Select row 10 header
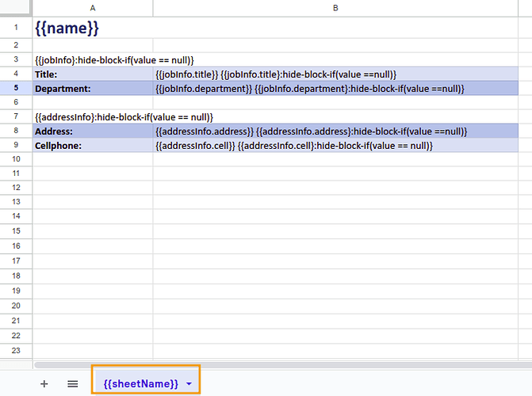 click(x=16, y=159)
